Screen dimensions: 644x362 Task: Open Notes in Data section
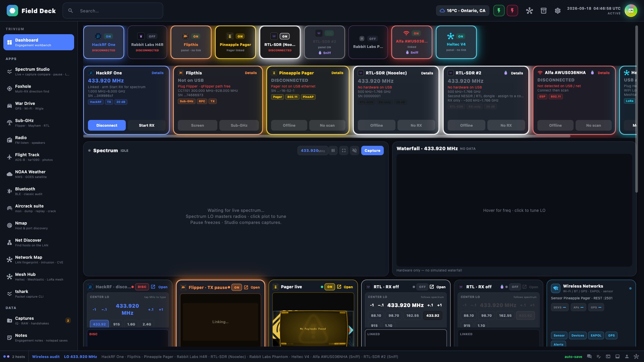(39, 338)
